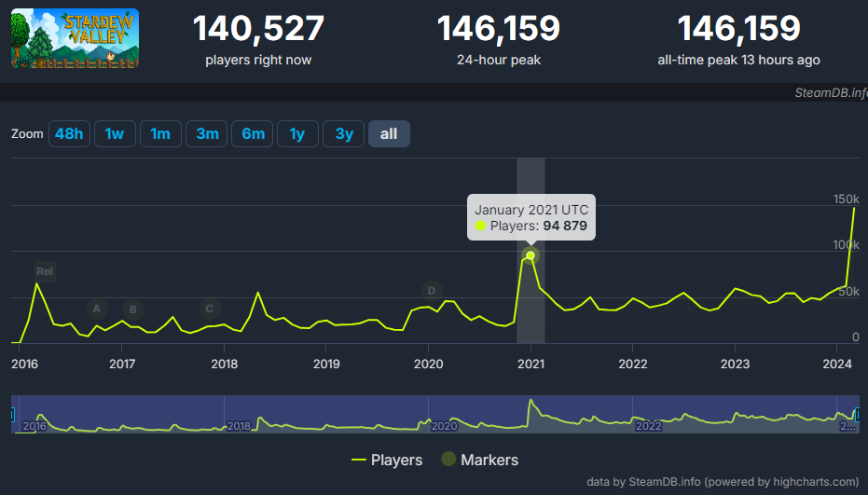This screenshot has height=495, width=868.
Task: Click the Stardew Valley game logo thumbnail
Action: coord(75,38)
